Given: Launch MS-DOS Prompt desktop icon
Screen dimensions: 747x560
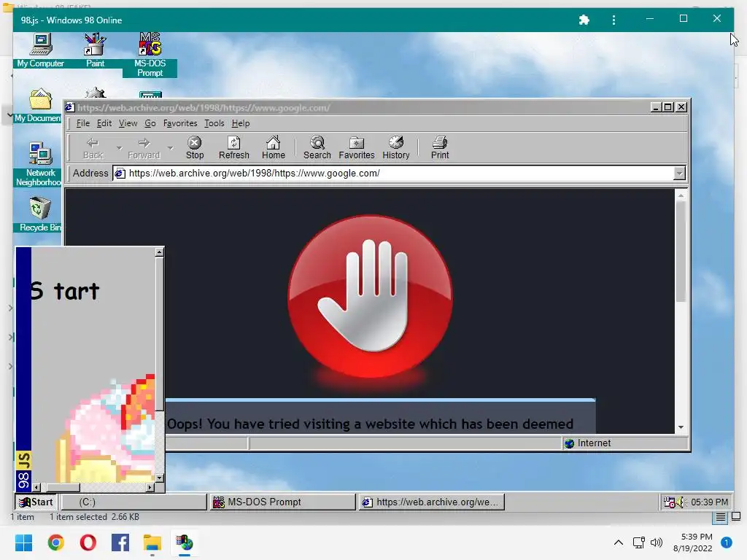Looking at the screenshot, I should (x=150, y=54).
